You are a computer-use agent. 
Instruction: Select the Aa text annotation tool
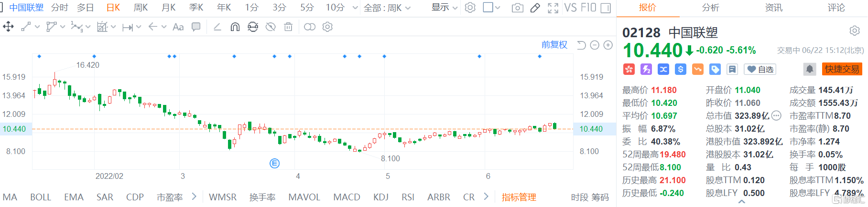point(178,27)
